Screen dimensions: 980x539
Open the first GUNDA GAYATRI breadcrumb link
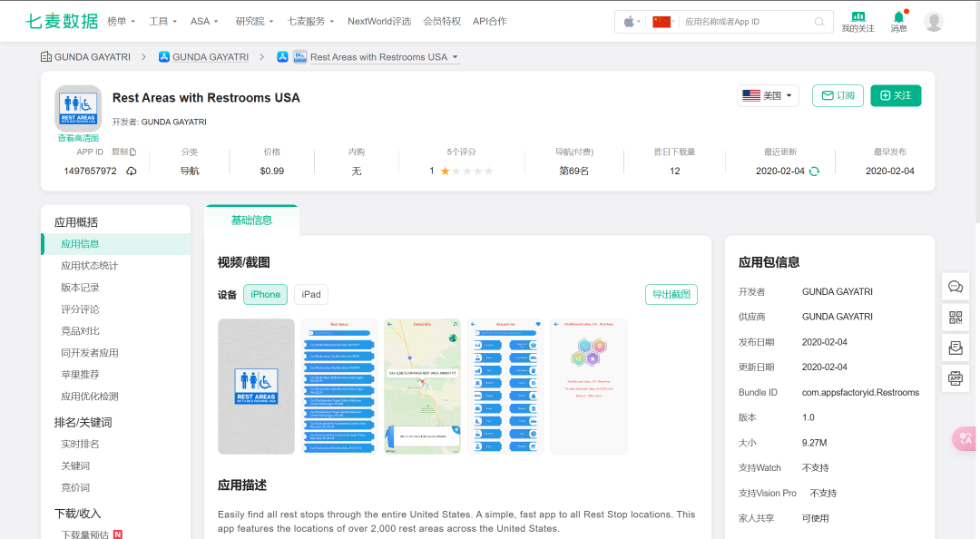93,57
